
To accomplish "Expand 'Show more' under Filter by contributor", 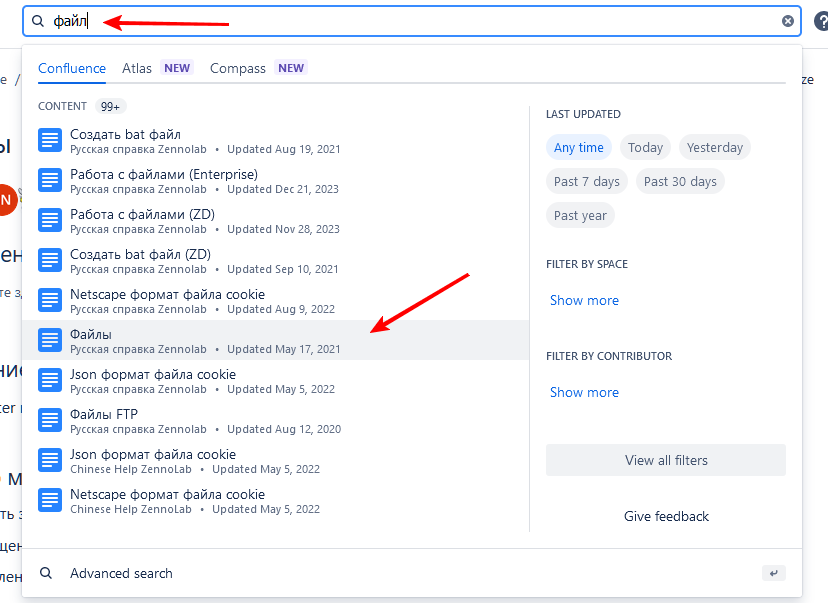I will coord(584,392).
